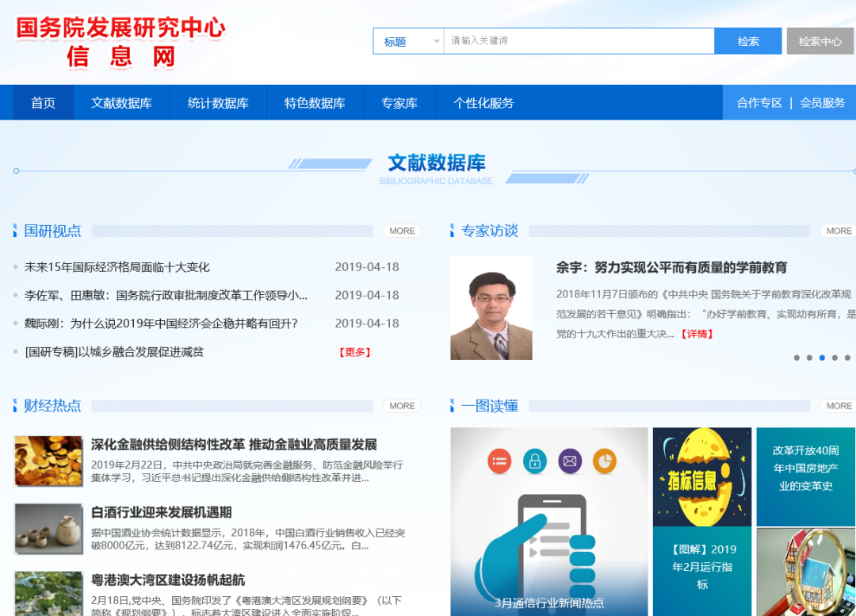Switch to the 首页 tab
The image size is (856, 616).
[x=43, y=101]
